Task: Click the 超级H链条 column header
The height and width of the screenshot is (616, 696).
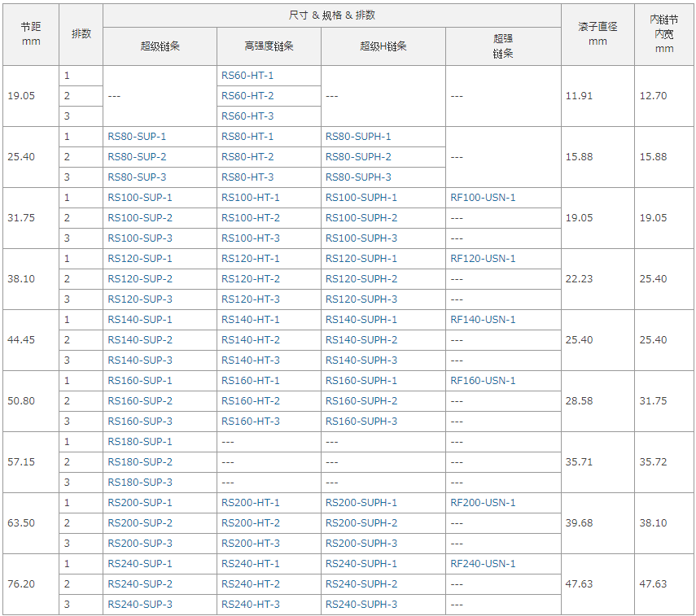Action: point(383,46)
